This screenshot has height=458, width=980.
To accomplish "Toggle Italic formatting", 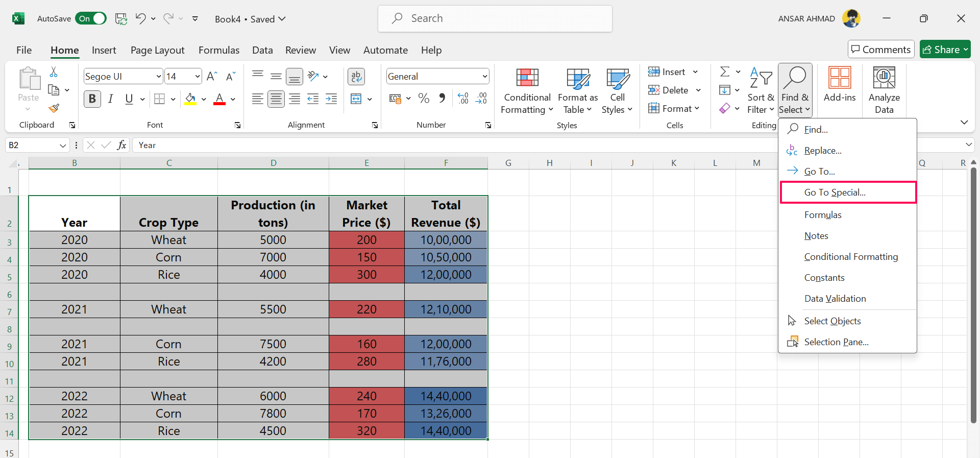I will [111, 99].
